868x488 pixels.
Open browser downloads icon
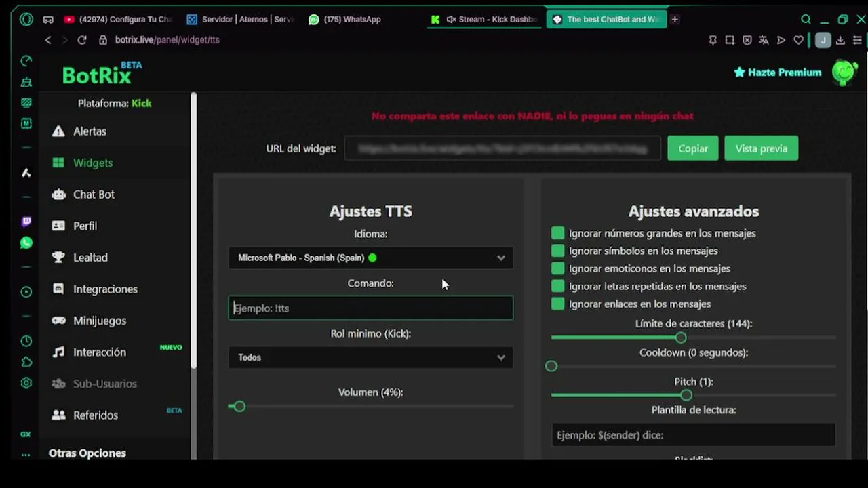[x=840, y=41]
